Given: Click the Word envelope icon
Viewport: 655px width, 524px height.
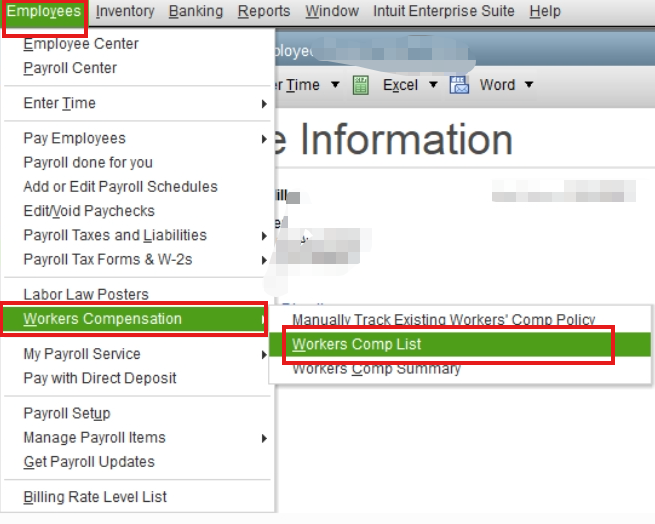Looking at the screenshot, I should click(x=459, y=85).
